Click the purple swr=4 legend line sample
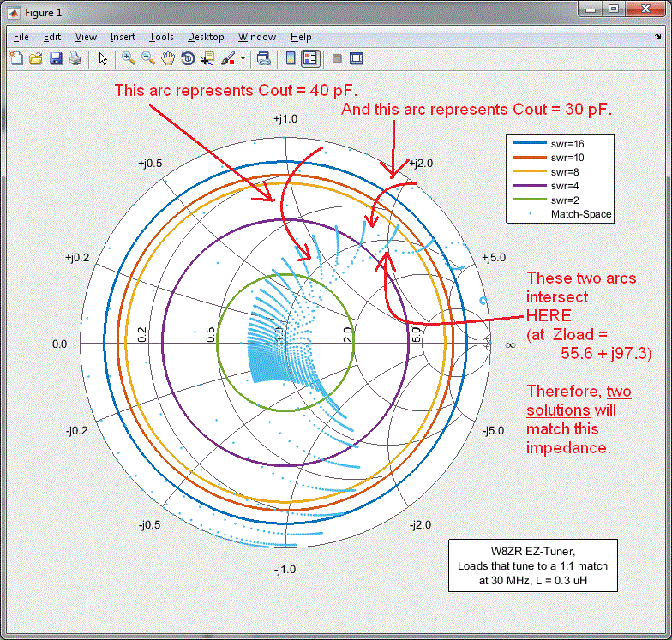 (x=530, y=186)
